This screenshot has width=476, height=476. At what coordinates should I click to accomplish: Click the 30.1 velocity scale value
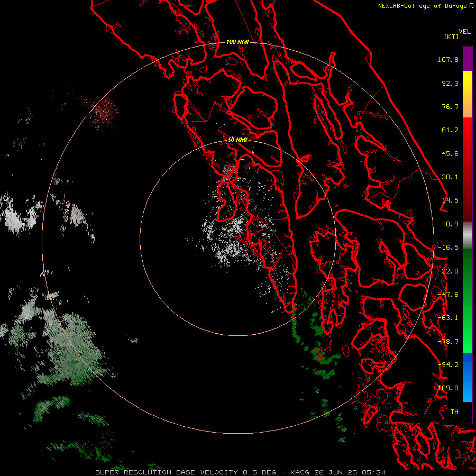(450, 177)
